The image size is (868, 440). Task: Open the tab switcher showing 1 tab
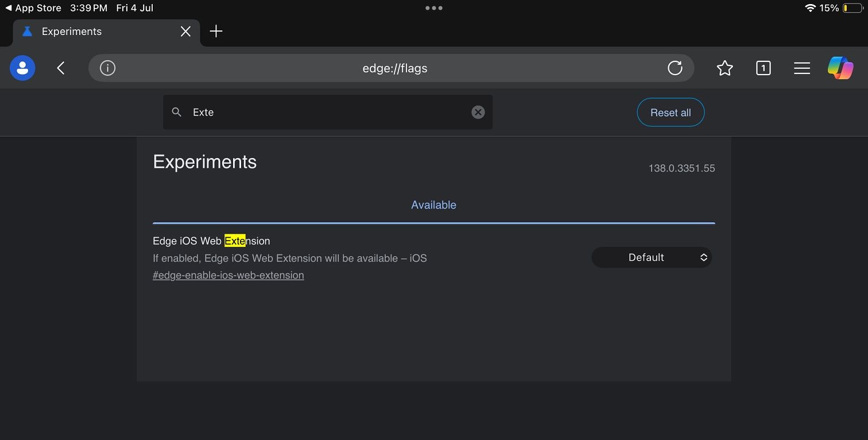[763, 68]
